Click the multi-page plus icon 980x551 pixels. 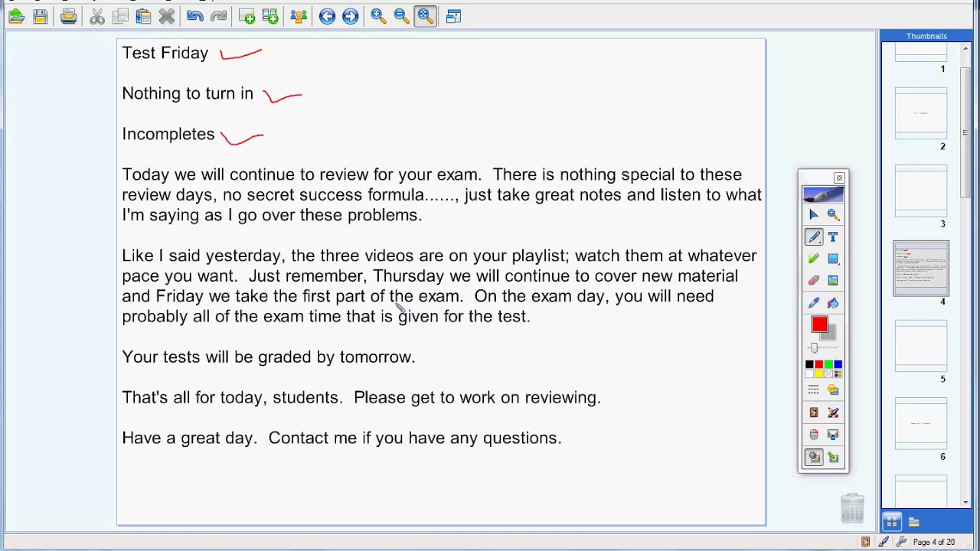coord(270,16)
